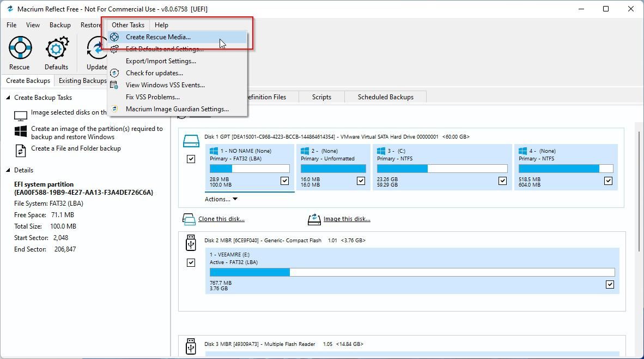The image size is (644, 359).
Task: Click the End Sector: 206,847 detail
Action: click(x=45, y=249)
